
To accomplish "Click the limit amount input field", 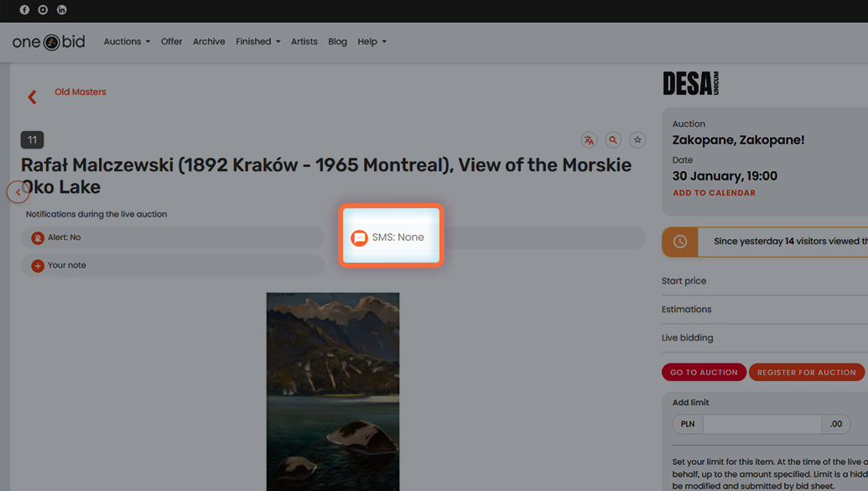I will [x=762, y=425].
